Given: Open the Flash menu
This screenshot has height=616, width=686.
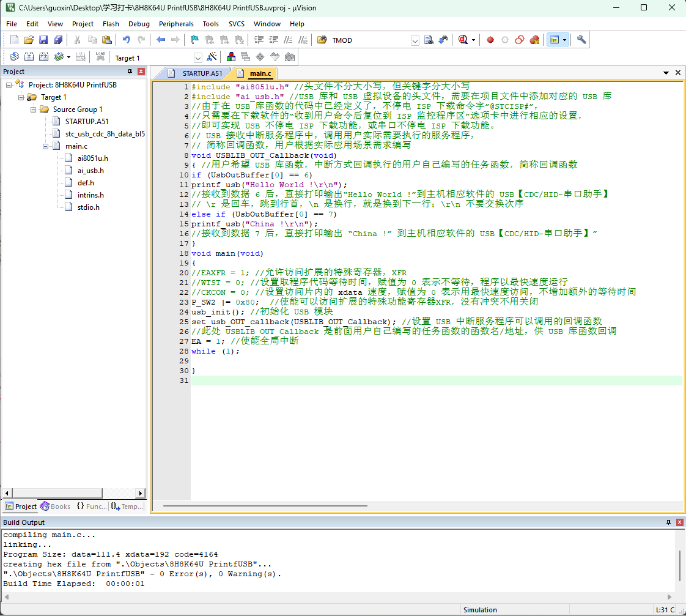Looking at the screenshot, I should (x=111, y=24).
